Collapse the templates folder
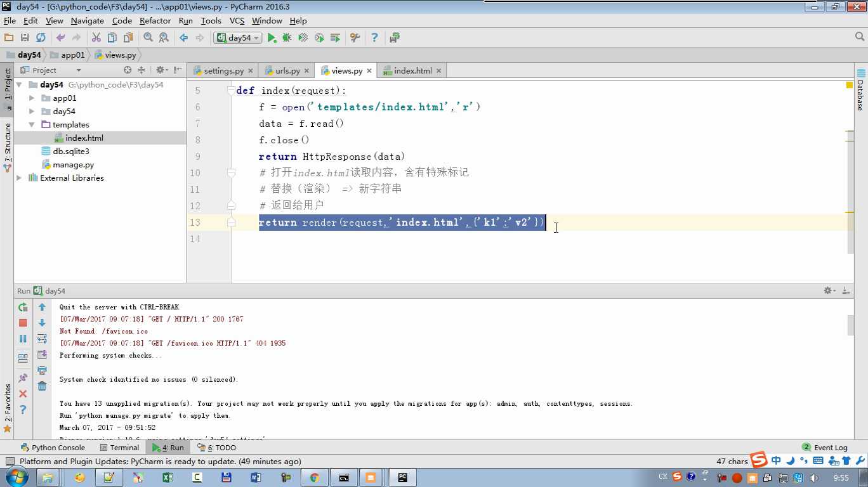Screen dimensions: 868x487 32,125
